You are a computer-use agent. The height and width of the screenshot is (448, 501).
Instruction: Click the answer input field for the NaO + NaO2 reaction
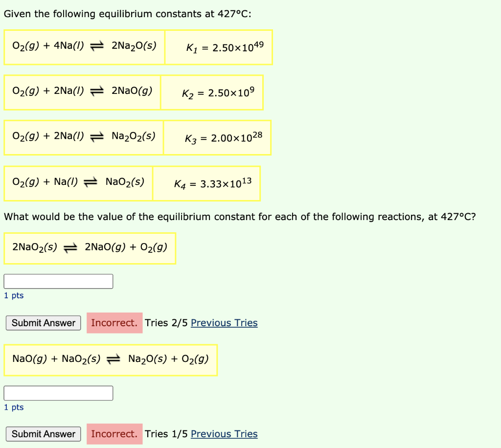point(58,393)
